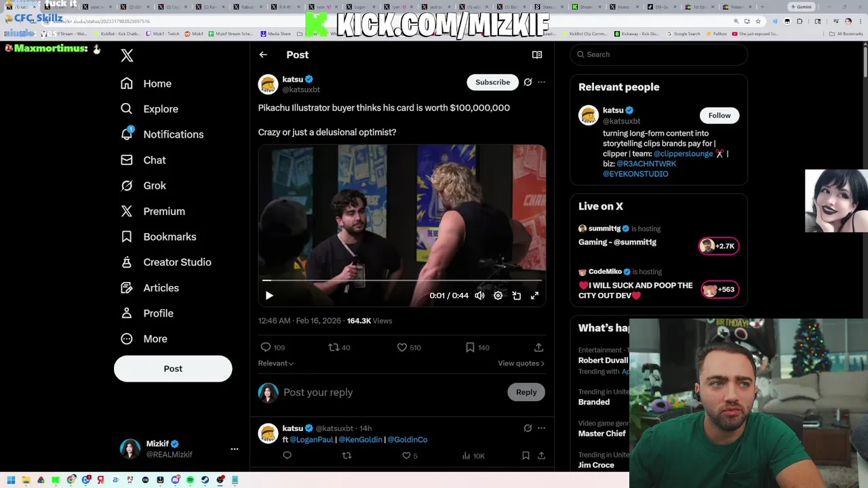Open Notifications page
This screenshot has width=868, height=488.
161,134
